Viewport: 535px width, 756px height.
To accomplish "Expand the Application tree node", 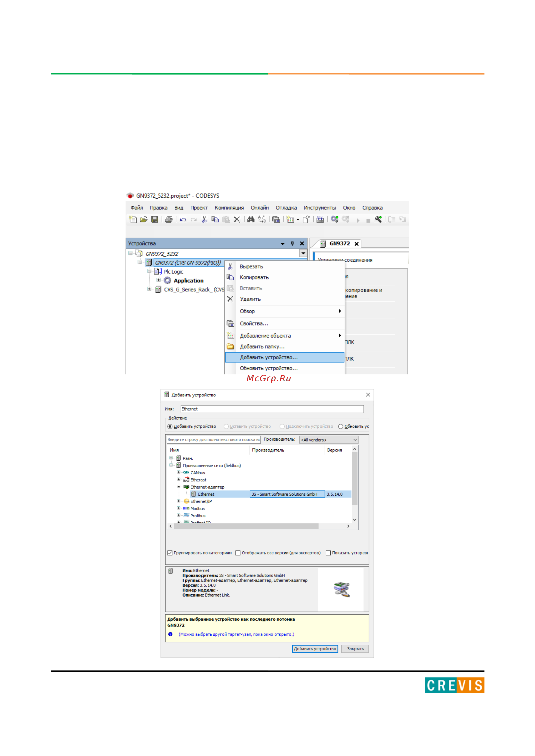I will click(159, 280).
